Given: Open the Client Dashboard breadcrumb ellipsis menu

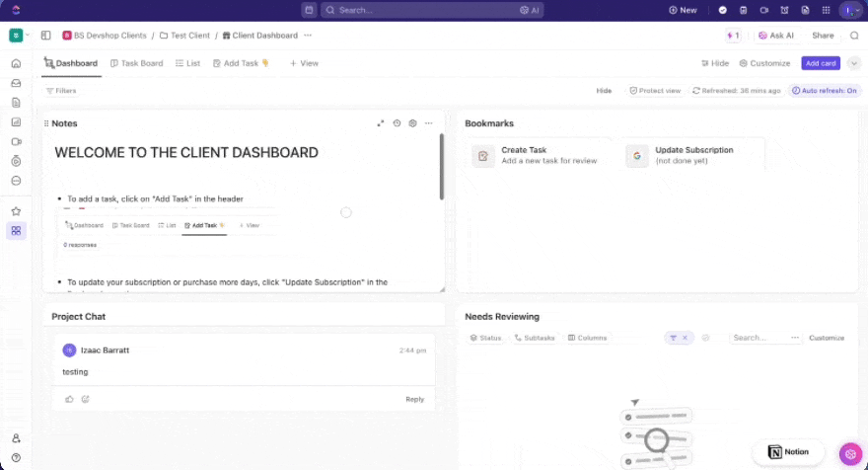Looking at the screenshot, I should [x=308, y=36].
